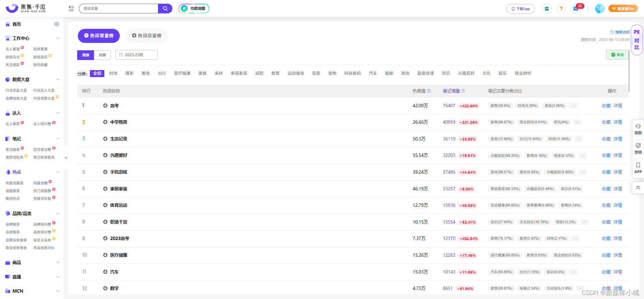
Task: Click the hot icon beside 生活记录
Action: [105, 139]
